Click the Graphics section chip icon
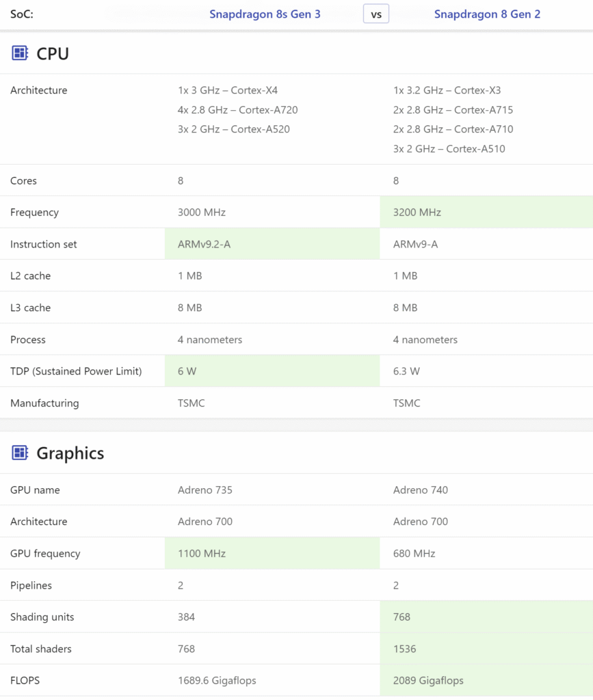Image resolution: width=593 pixels, height=700 pixels. [20, 453]
